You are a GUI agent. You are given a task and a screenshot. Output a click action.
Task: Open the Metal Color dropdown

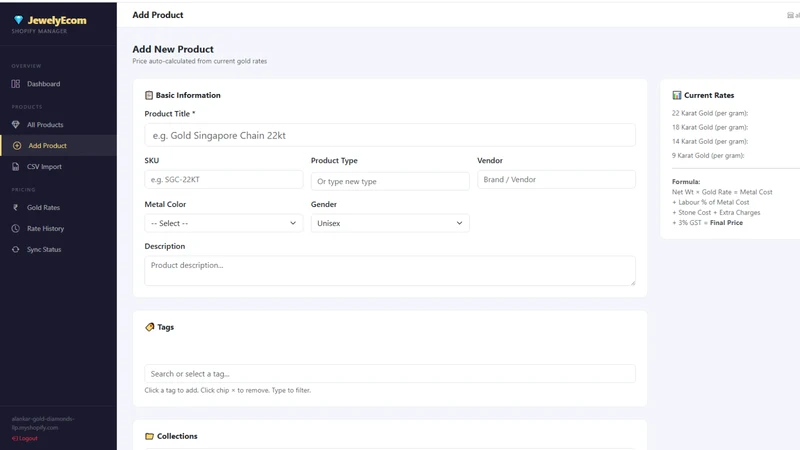point(223,223)
